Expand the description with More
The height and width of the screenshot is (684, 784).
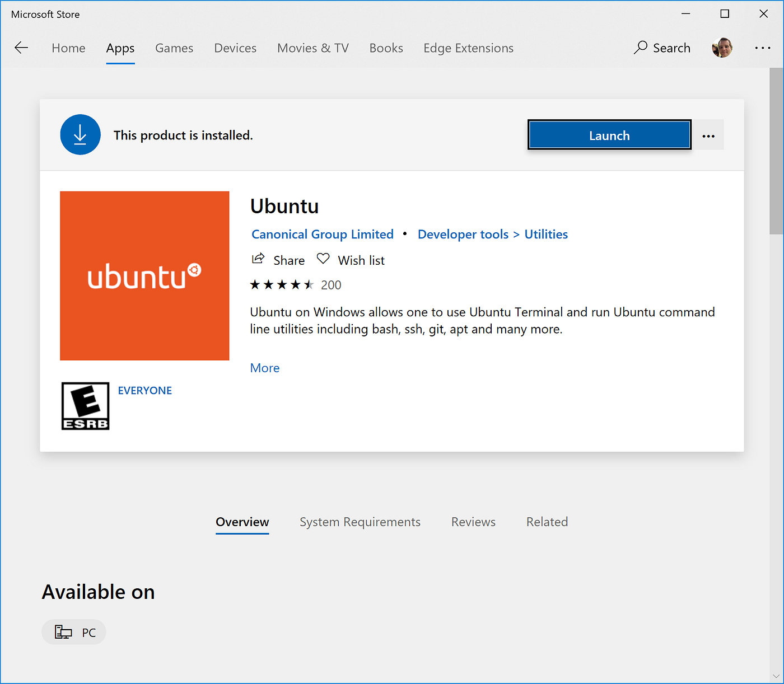(x=265, y=368)
